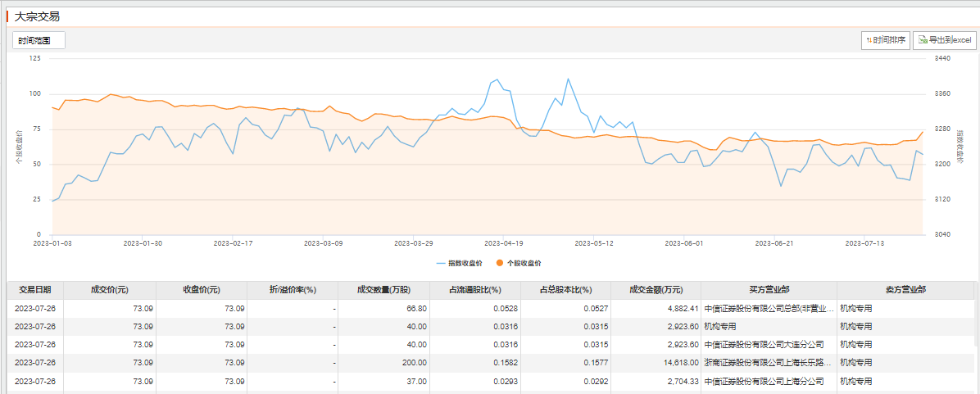
Task: Select the 14,618.00 trade amount cell
Action: pyautogui.click(x=656, y=363)
